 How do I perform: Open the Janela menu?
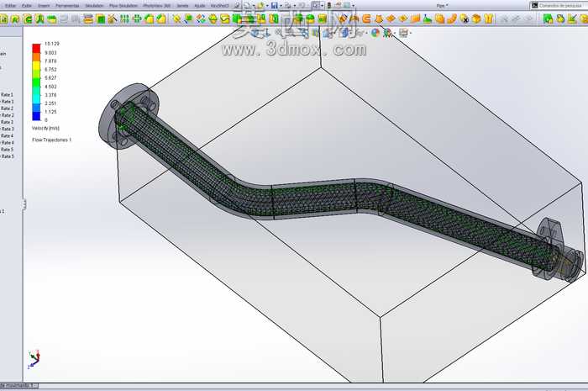pos(182,6)
